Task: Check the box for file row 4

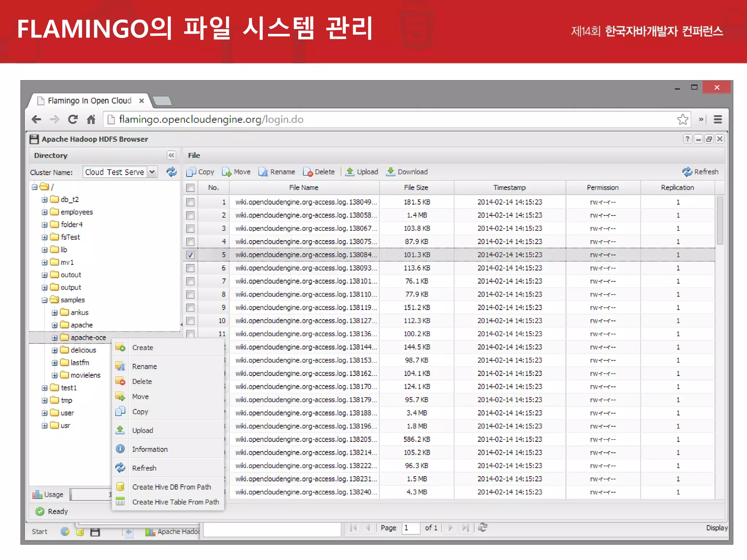Action: pos(190,241)
